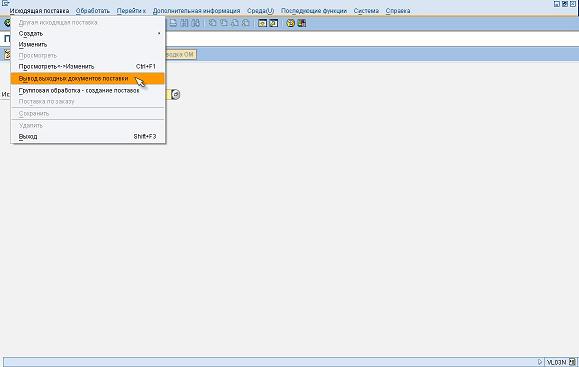Click the search help button beside input field
Viewport: 579px width, 367px height.
(176, 95)
